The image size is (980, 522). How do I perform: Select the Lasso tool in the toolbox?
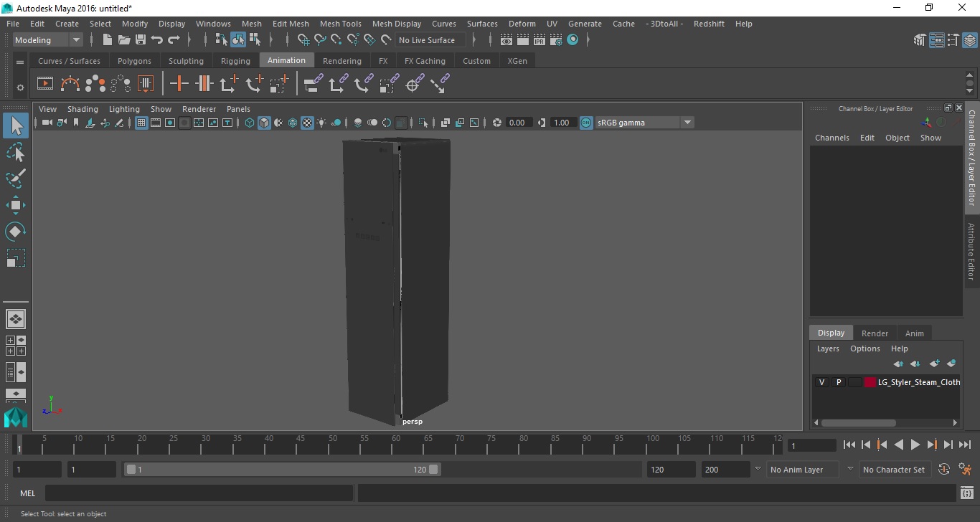pos(16,152)
